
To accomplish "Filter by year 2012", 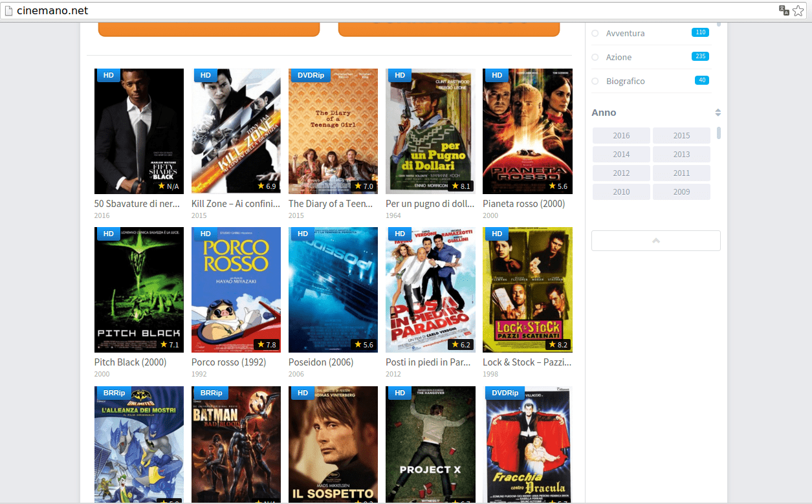I will [621, 173].
